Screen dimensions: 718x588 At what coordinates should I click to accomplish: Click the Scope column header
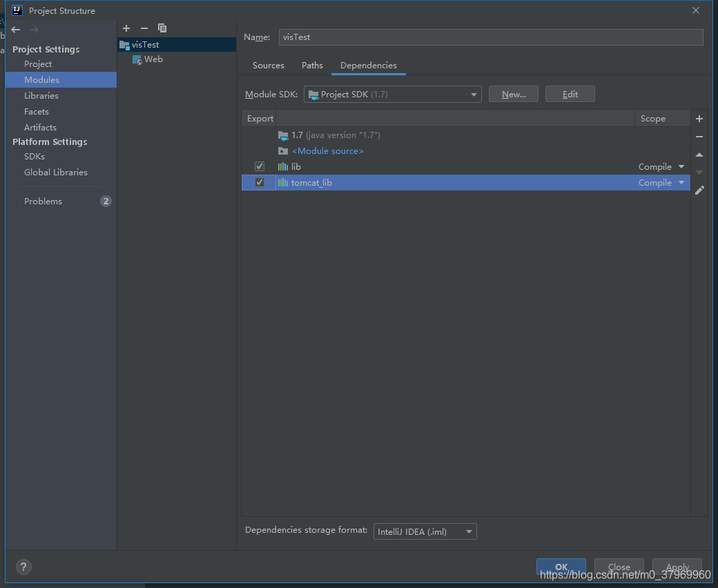662,119
